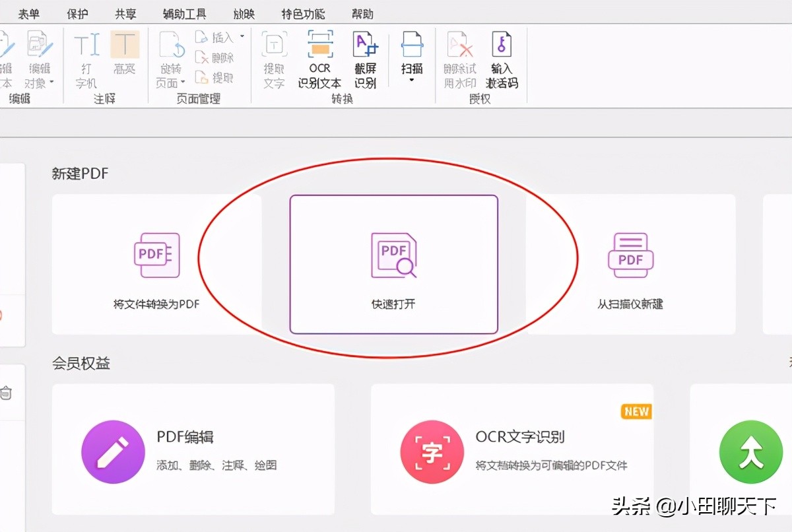Click the 输入激活码 activation key icon

pos(502,59)
